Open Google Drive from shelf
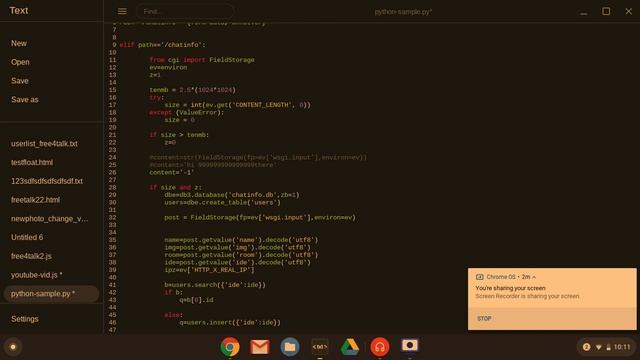640x360 pixels. [350, 347]
